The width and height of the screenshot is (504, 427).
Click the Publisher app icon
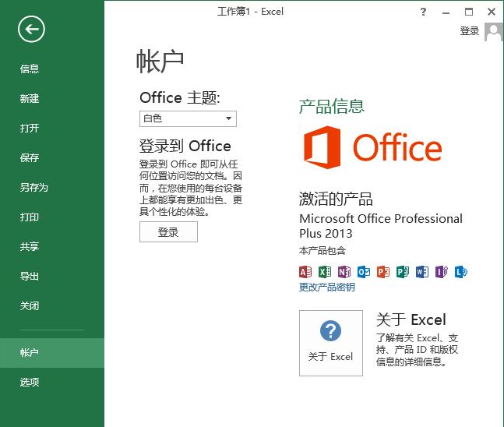pos(403,272)
